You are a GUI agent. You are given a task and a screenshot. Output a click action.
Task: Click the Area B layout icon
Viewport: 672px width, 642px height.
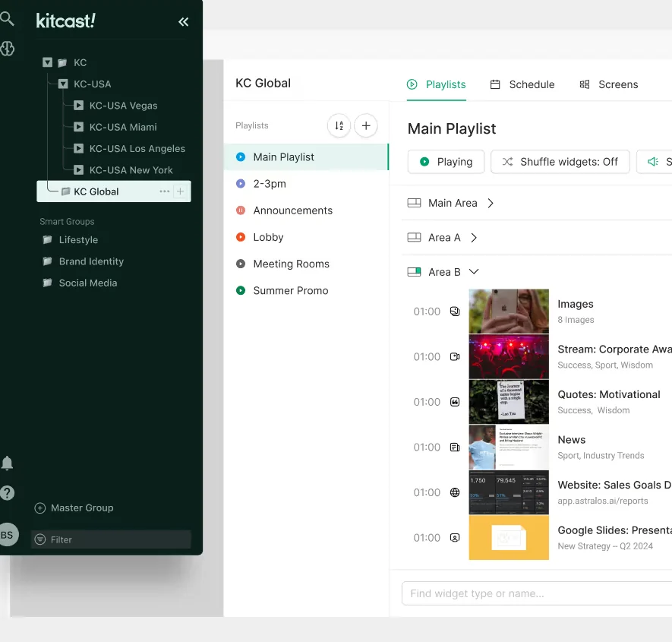[414, 272]
